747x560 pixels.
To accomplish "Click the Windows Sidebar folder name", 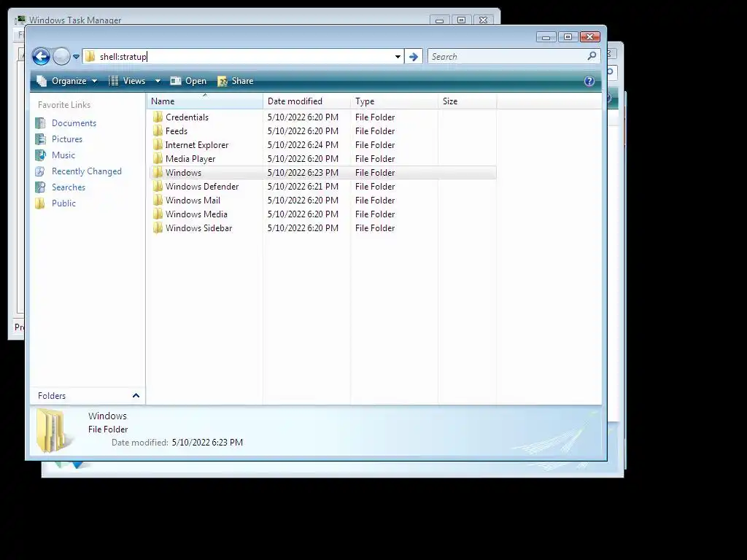I will point(198,228).
